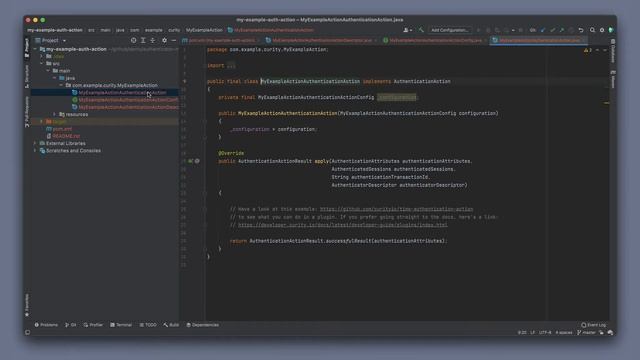Collapse the my-example-auth-action root node
Viewport: 640px width, 360px height.
click(x=35, y=49)
